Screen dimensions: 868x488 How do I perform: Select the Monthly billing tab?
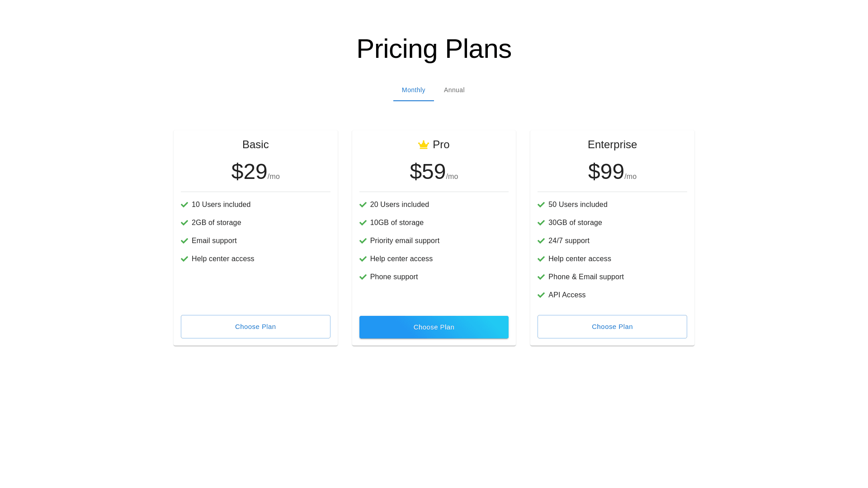(x=413, y=90)
